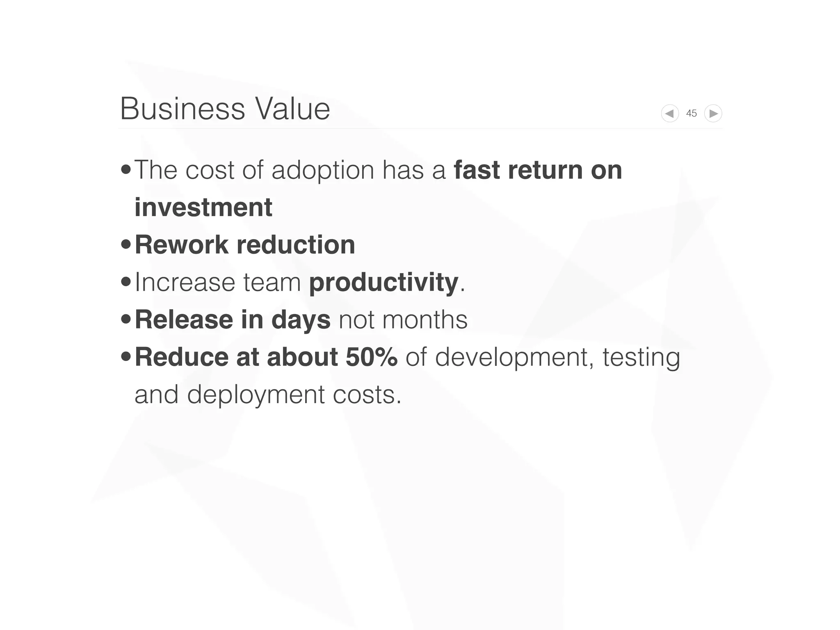Select the line and deployment costs.
Image resolution: width=840 pixels, height=630 pixels.
tap(268, 395)
